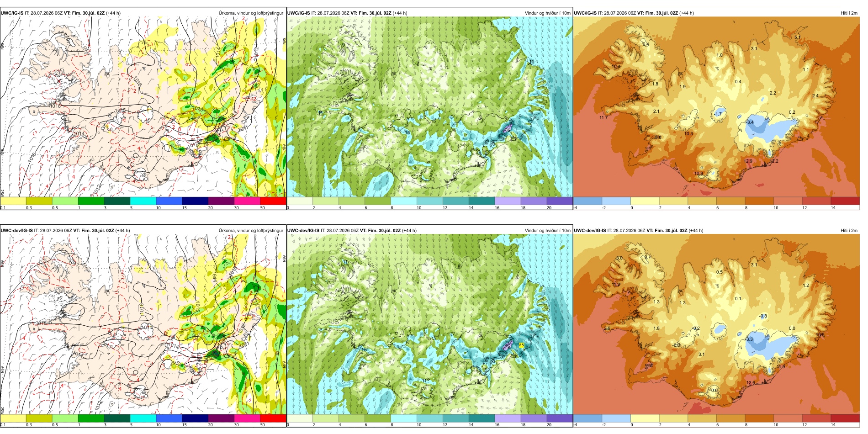Screen dimensions: 868x434
Task: Click the 5.1 temperature label on top map
Action: point(798,37)
